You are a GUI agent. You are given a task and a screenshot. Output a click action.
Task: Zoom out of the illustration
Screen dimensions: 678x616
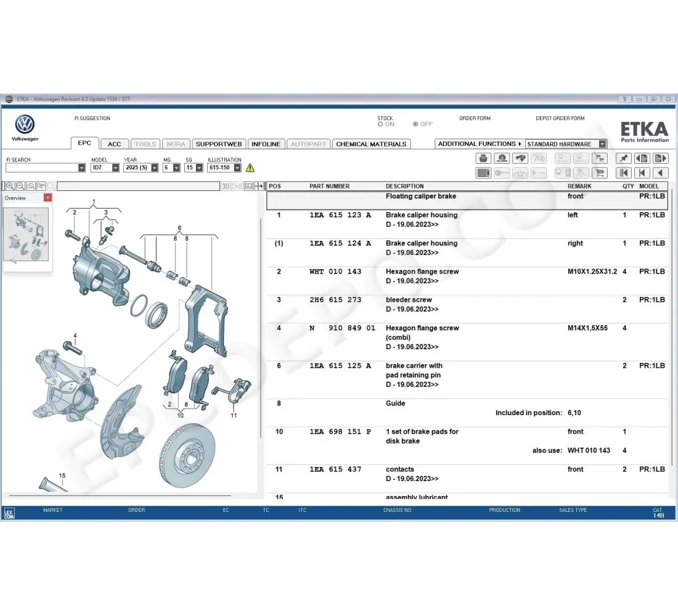pyautogui.click(x=20, y=186)
